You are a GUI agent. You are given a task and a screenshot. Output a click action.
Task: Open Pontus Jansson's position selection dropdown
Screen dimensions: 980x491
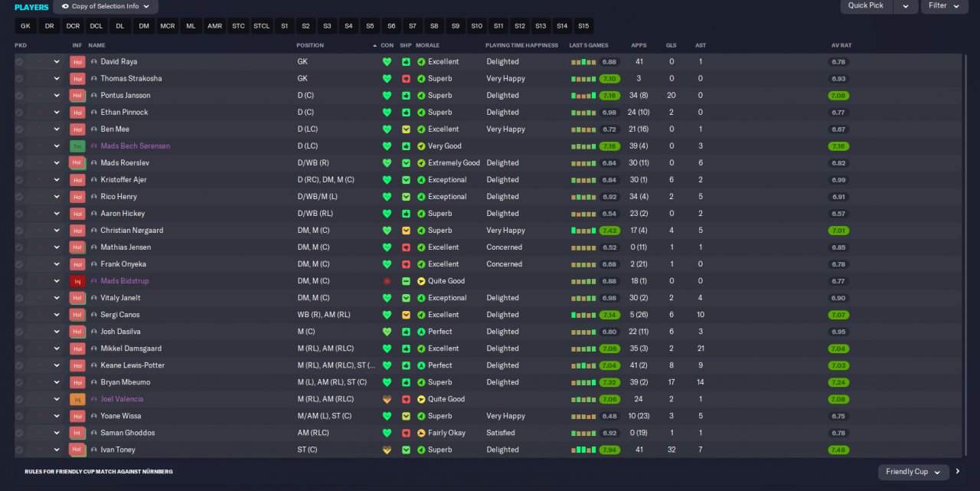pos(45,95)
